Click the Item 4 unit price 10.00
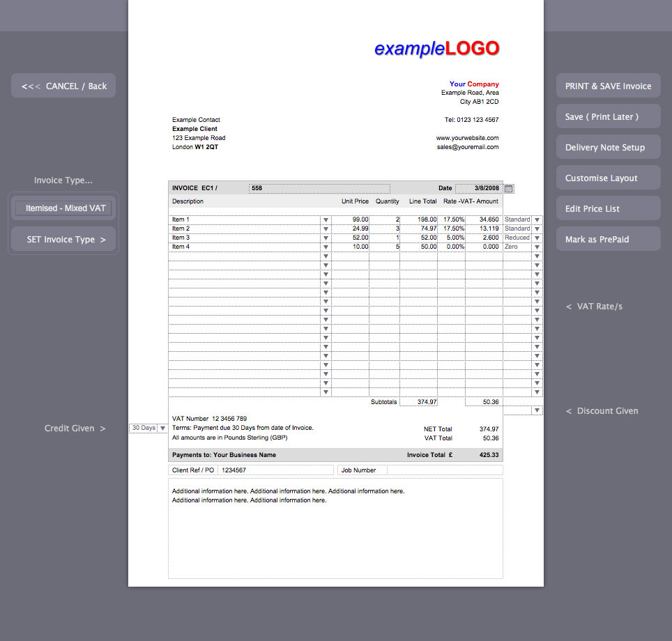The width and height of the screenshot is (672, 641). (x=350, y=247)
